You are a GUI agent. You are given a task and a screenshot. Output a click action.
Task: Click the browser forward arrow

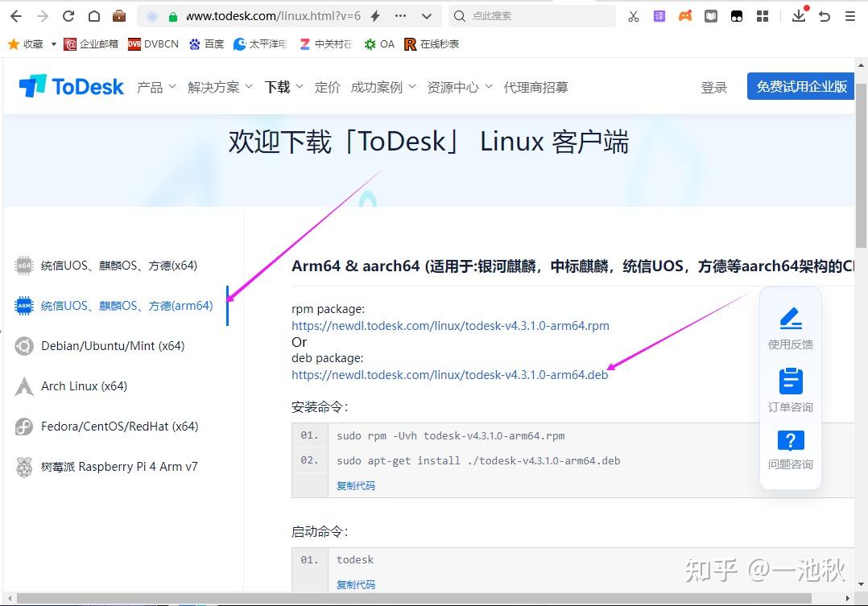tap(43, 16)
